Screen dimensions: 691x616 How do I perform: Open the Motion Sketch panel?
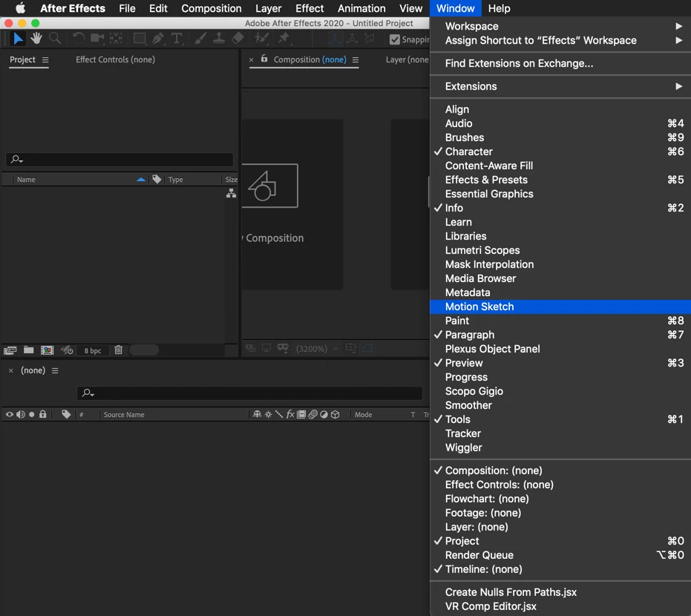(x=560, y=307)
